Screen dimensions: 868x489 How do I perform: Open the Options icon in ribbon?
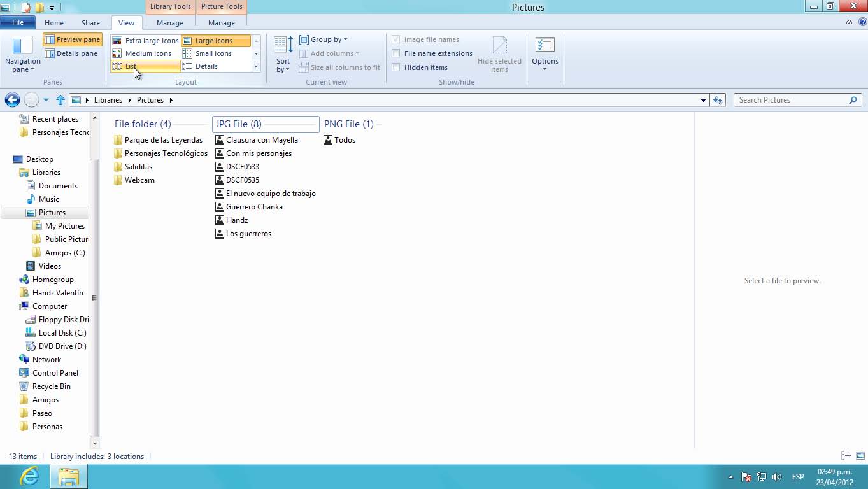(x=544, y=46)
